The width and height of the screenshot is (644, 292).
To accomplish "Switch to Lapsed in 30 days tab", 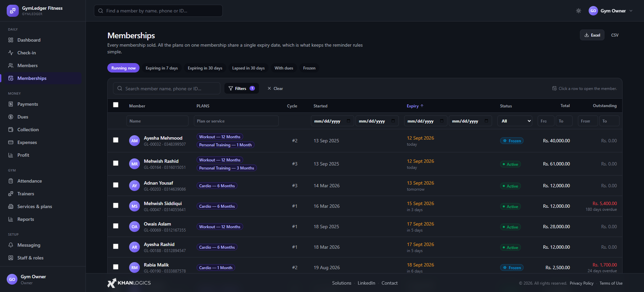I will [248, 68].
